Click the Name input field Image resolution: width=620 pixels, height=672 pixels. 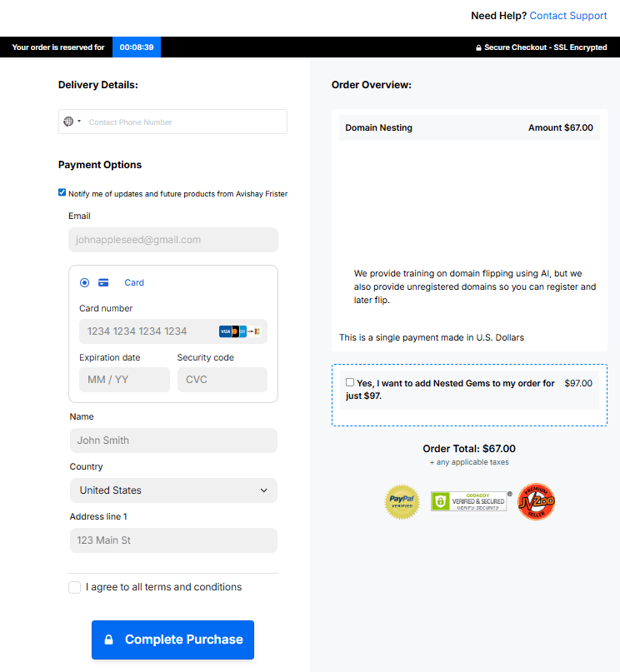(x=173, y=441)
